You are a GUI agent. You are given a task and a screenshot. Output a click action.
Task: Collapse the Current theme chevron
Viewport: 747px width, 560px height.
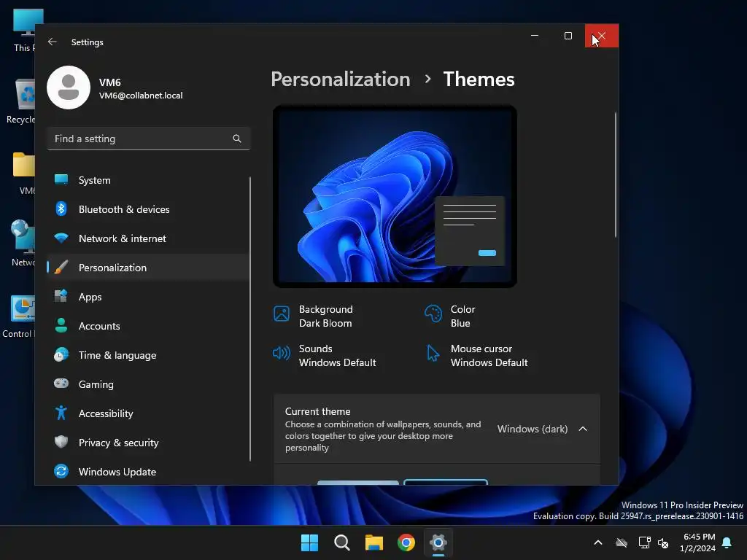pos(583,429)
